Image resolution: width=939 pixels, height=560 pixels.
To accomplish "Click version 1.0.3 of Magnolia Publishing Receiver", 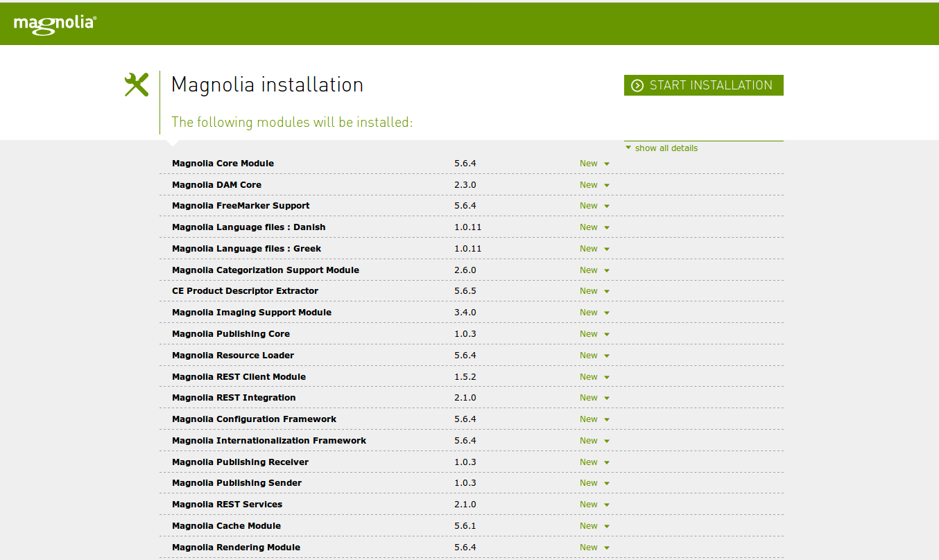I will click(x=465, y=462).
